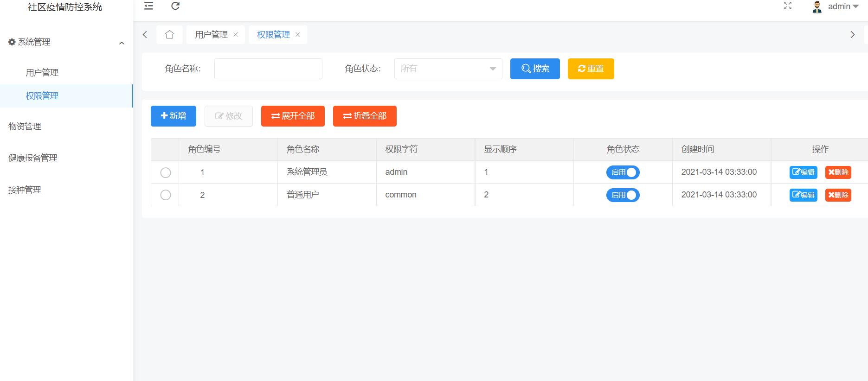The width and height of the screenshot is (868, 381).
Task: Open the admin account dropdown
Action: (x=843, y=6)
